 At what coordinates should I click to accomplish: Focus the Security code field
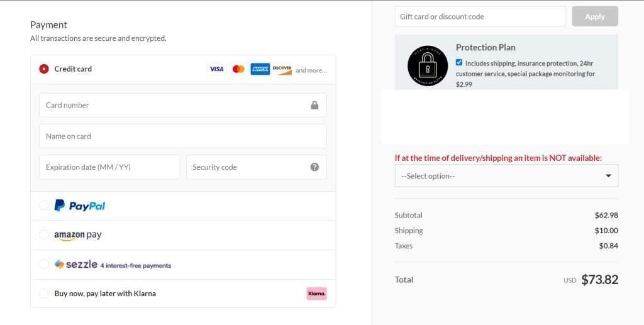257,167
